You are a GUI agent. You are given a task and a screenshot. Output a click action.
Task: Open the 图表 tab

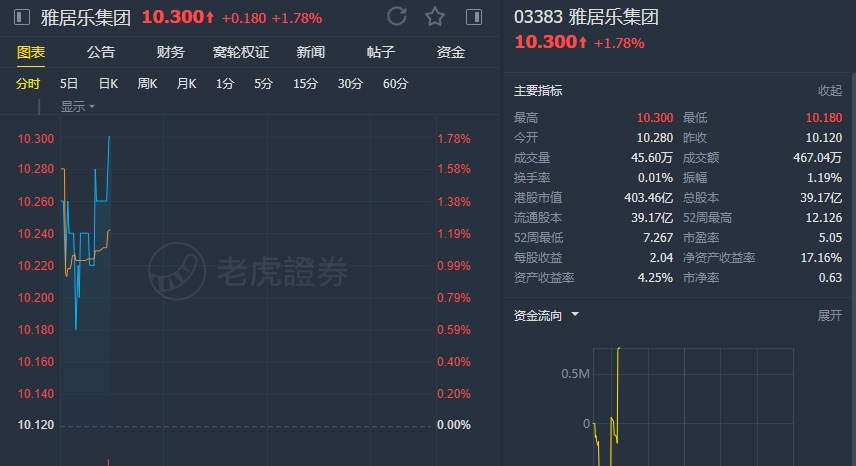(x=31, y=52)
